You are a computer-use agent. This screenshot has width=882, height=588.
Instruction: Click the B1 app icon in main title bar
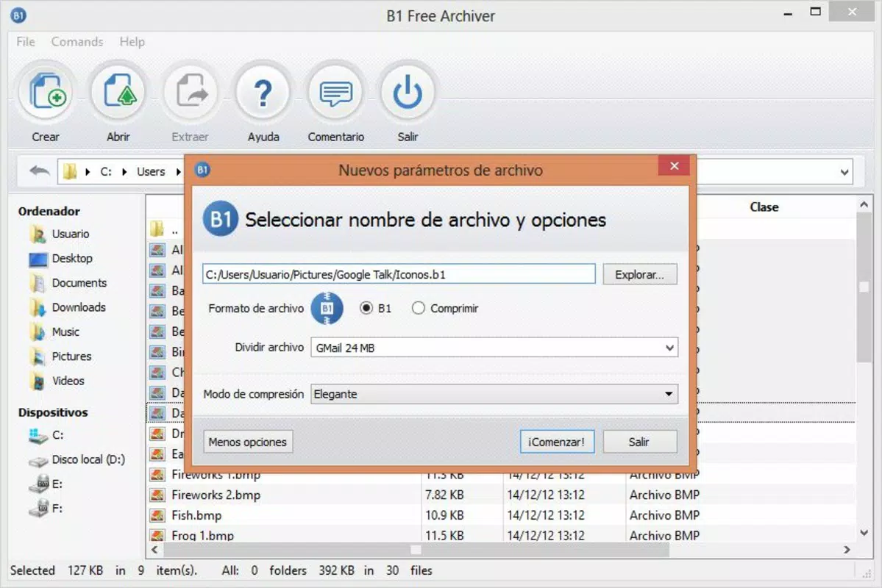pyautogui.click(x=18, y=15)
